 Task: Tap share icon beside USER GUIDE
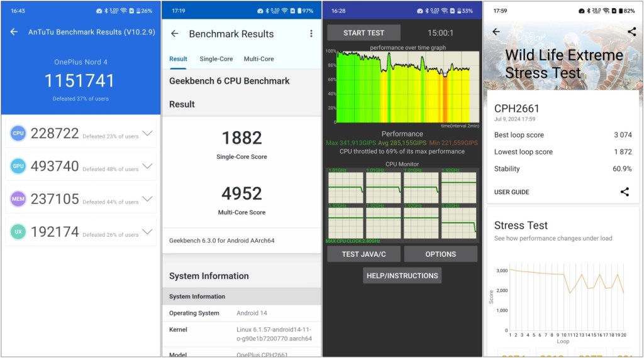pos(625,192)
